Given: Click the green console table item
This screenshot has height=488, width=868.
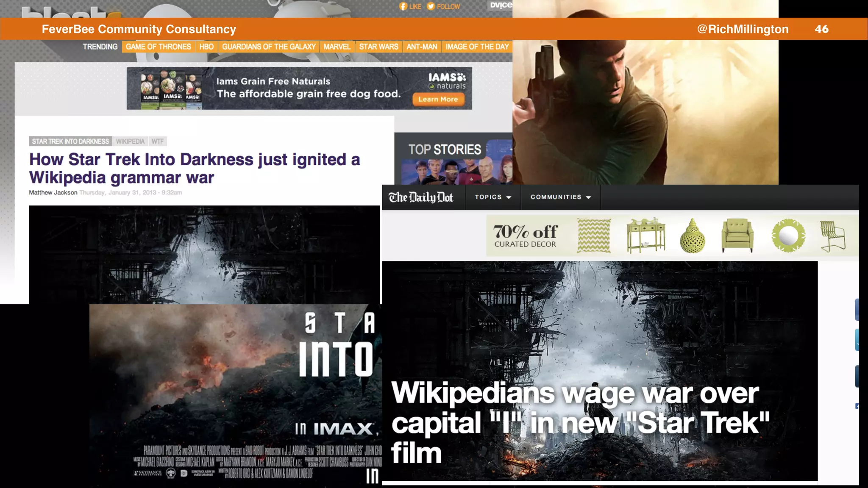Looking at the screenshot, I should 645,235.
